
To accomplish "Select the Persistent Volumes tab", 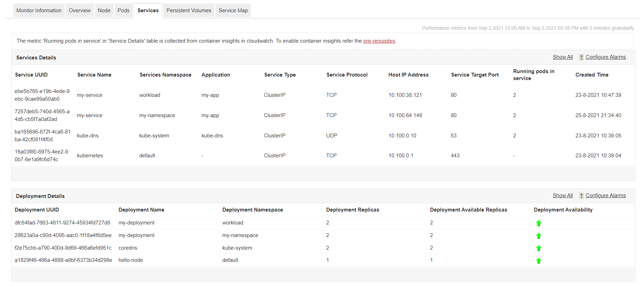I will coord(189,10).
